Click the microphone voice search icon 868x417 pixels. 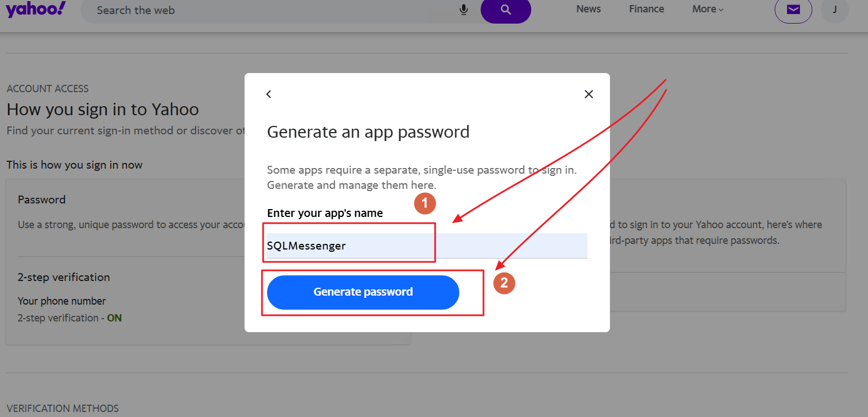click(x=464, y=10)
